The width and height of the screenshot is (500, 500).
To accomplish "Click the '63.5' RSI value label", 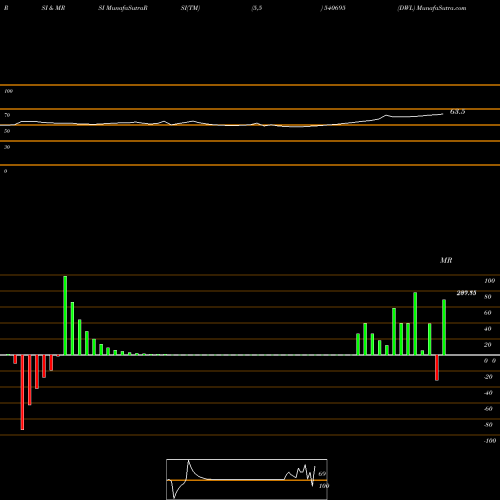I will [x=457, y=112].
